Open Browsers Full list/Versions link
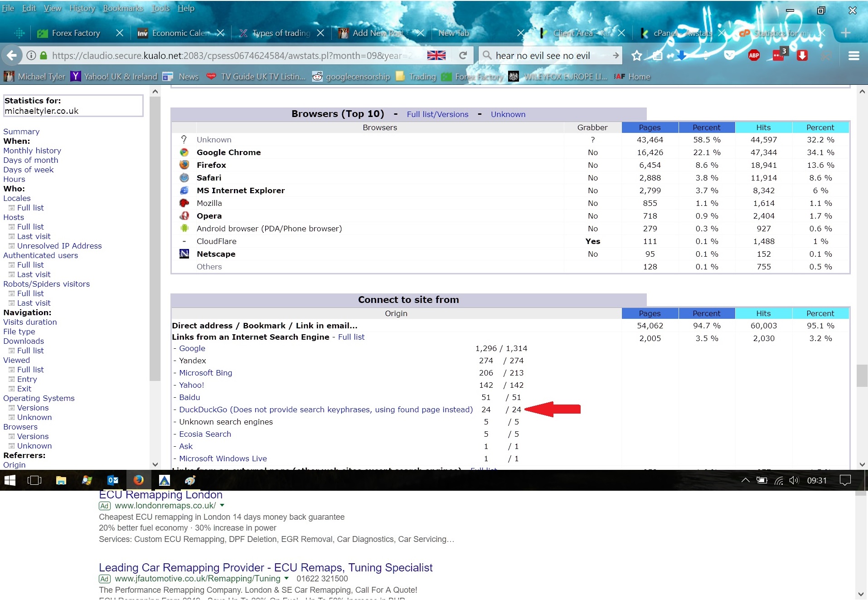This screenshot has height=600, width=868. (437, 114)
